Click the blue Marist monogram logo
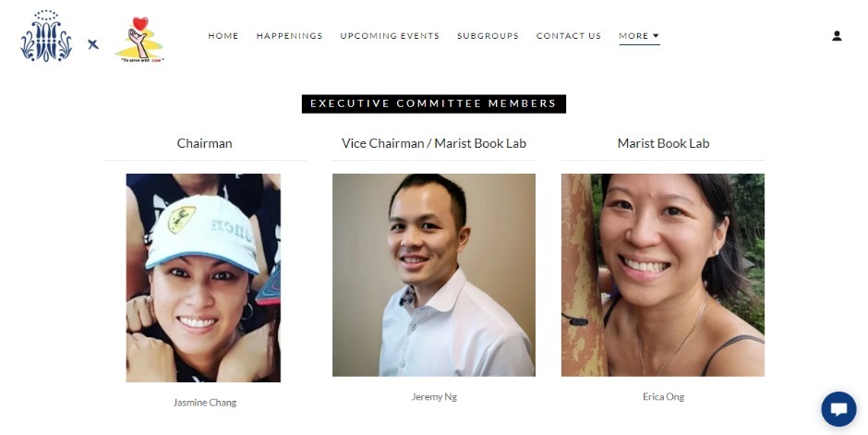Viewport: 868px width, 435px height. pyautogui.click(x=46, y=36)
